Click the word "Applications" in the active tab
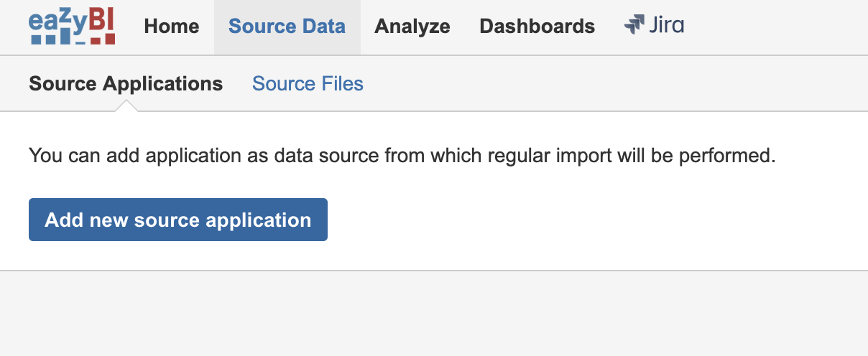The height and width of the screenshot is (356, 868). tap(162, 84)
